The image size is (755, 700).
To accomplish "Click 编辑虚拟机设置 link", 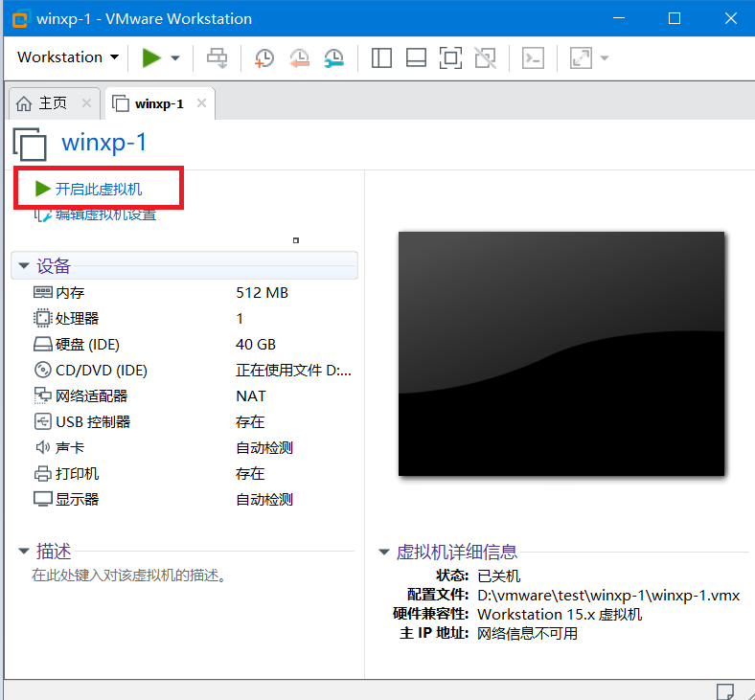I will pos(106,215).
